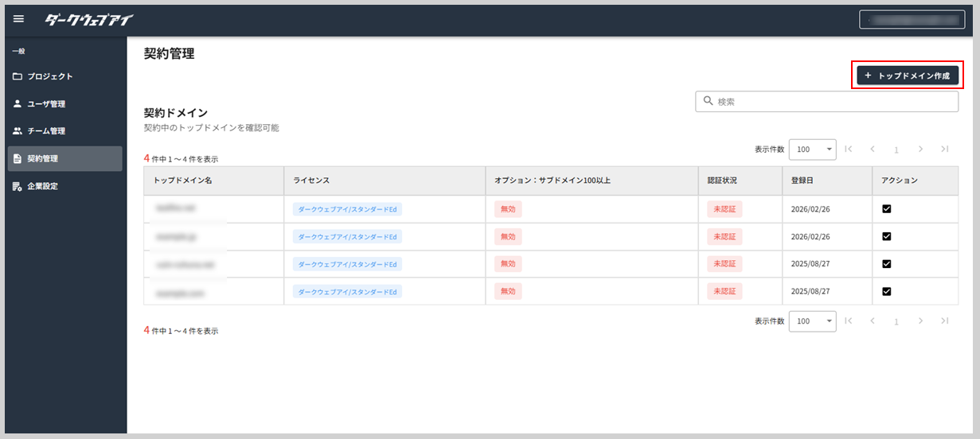The width and height of the screenshot is (980, 439).
Task: Open the hamburger menu icon
Action: click(19, 19)
